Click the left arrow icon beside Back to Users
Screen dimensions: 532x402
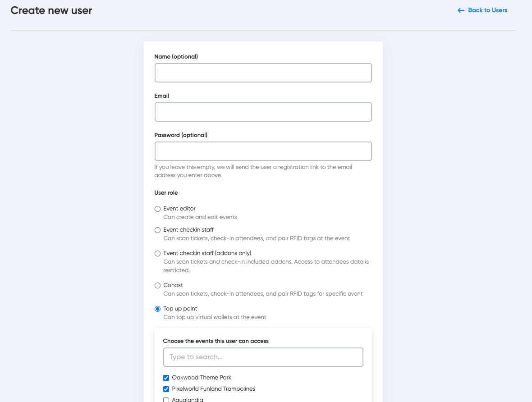[461, 10]
